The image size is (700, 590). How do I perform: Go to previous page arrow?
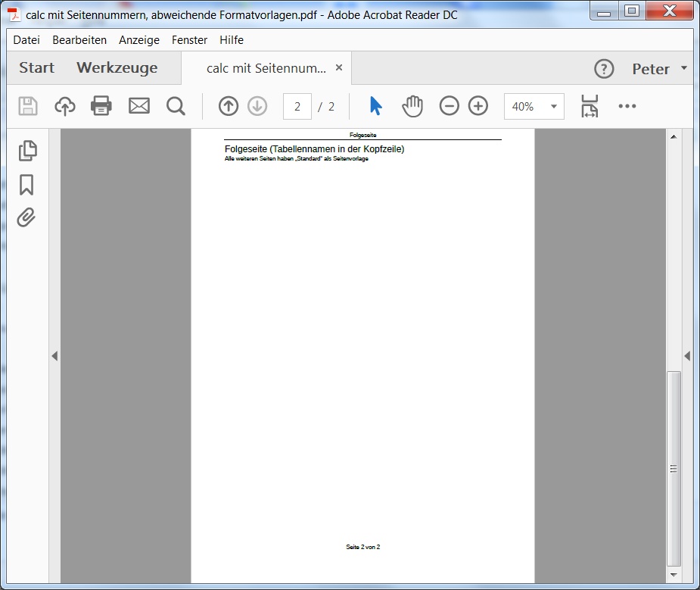click(229, 106)
